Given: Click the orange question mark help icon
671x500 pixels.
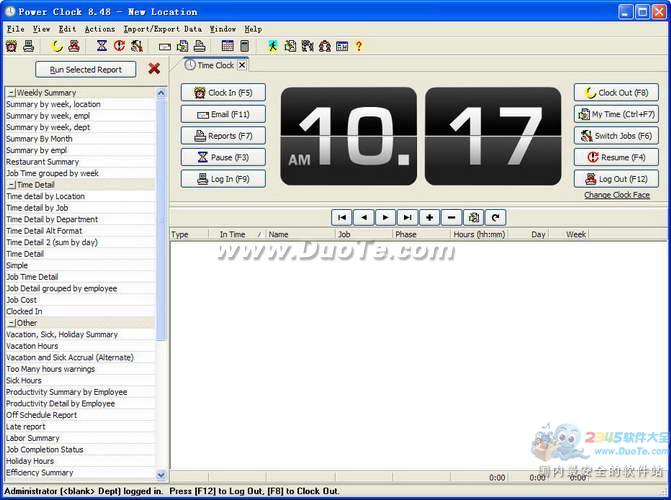Looking at the screenshot, I should (359, 46).
